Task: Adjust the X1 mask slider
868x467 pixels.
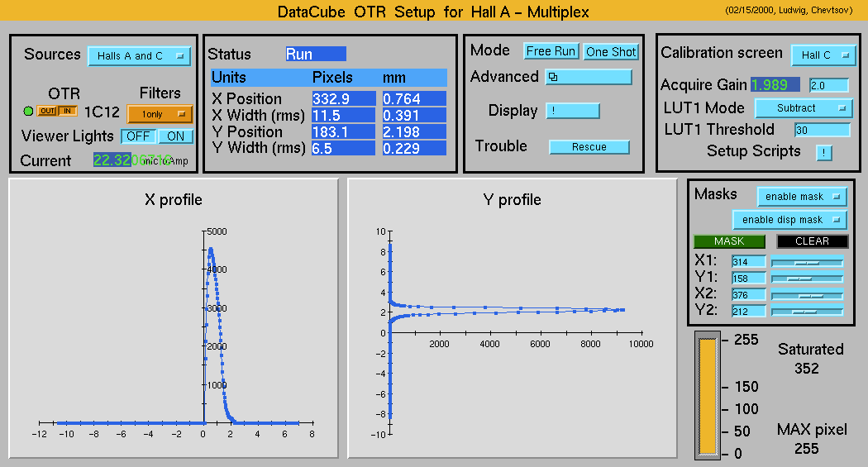Action: click(807, 262)
